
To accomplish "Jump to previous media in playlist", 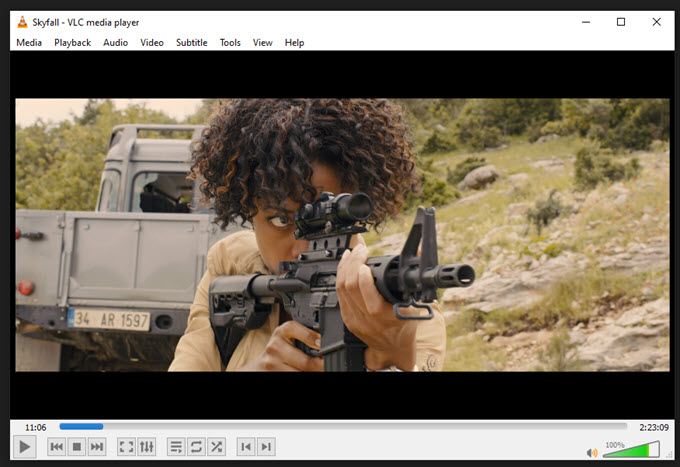I will click(x=56, y=447).
